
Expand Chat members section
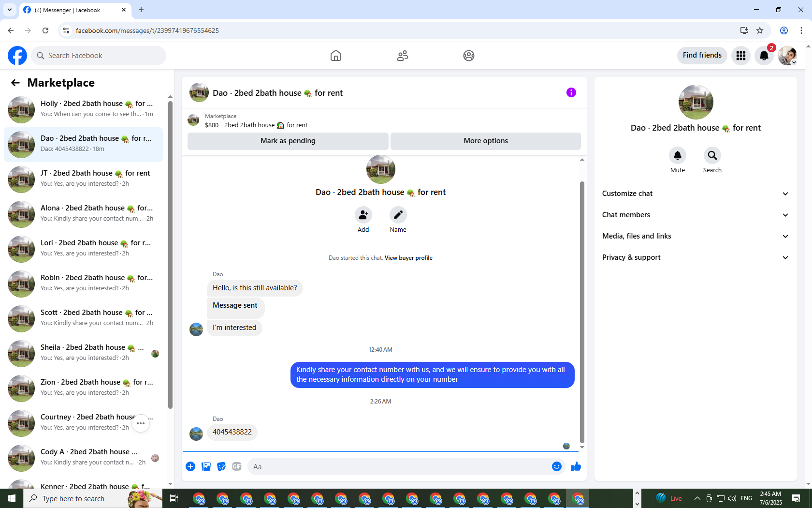pos(696,215)
